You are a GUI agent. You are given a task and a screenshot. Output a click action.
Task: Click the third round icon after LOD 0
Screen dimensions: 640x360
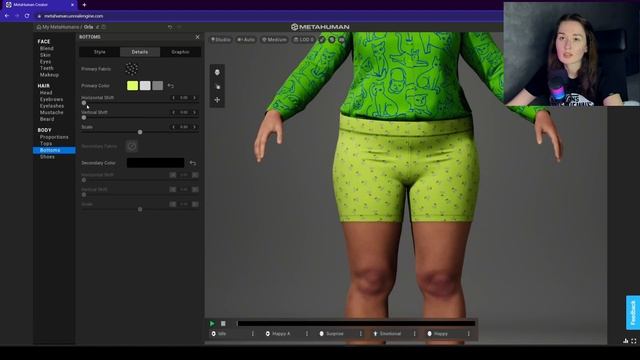[342, 40]
